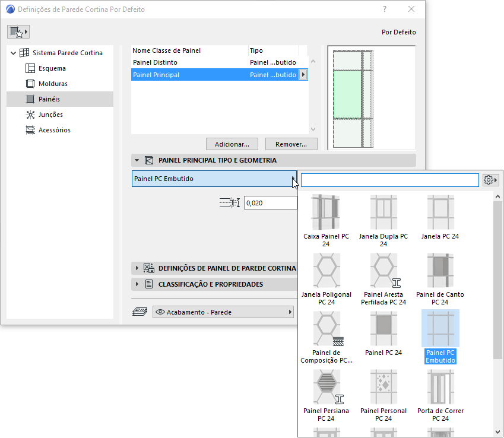
Task: Open the Molduras settings page
Action: [30, 84]
